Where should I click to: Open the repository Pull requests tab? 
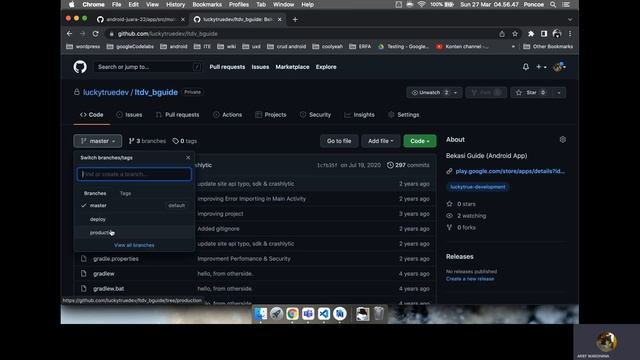[x=178, y=115]
